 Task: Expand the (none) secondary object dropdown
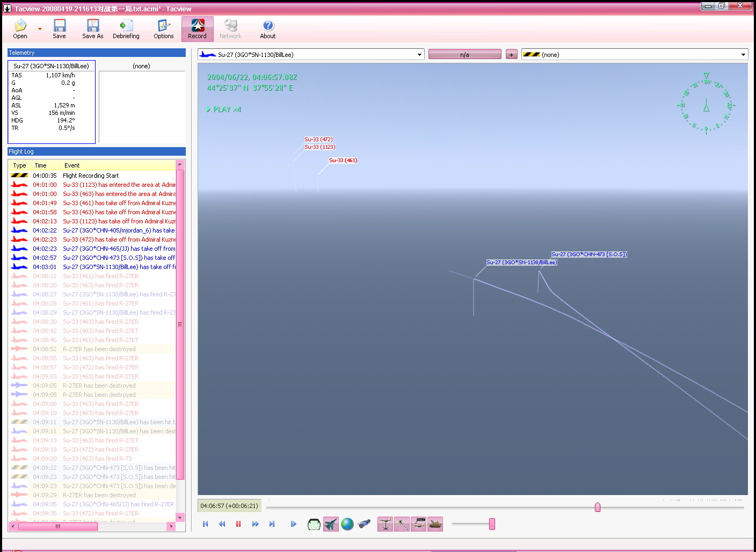point(743,55)
